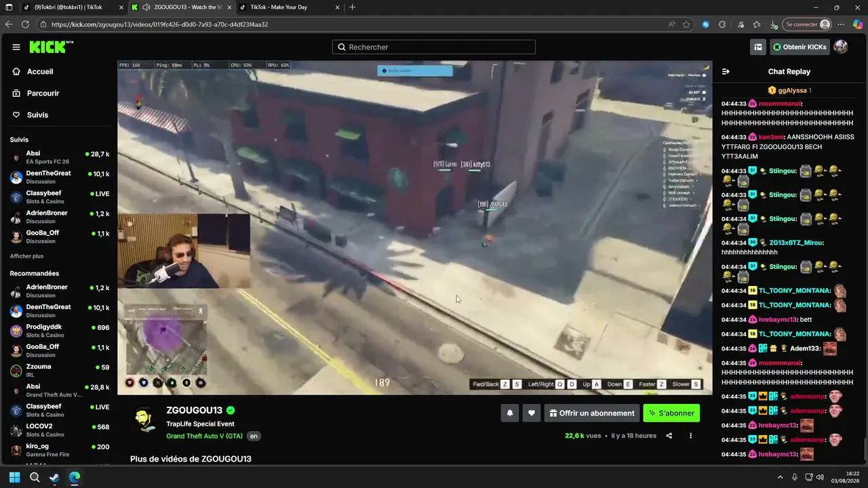
Task: Show hidden icons in the system tray
Action: [780, 477]
